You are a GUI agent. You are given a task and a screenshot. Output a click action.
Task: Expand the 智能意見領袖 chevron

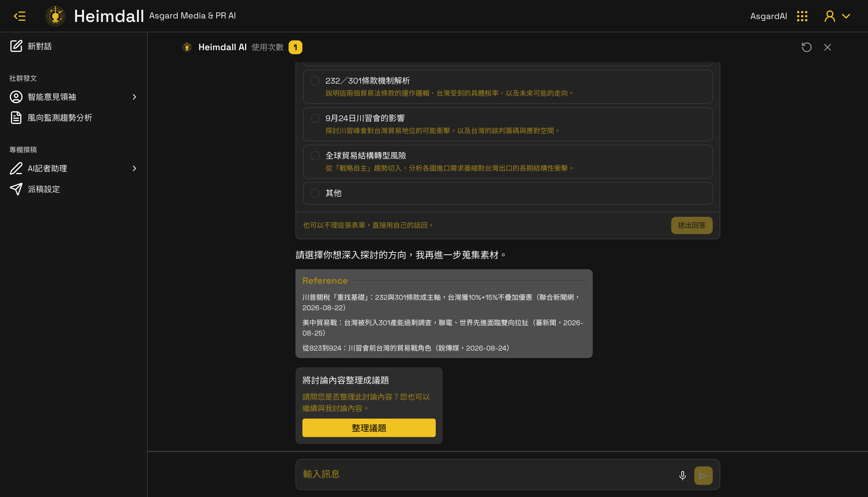tap(134, 97)
